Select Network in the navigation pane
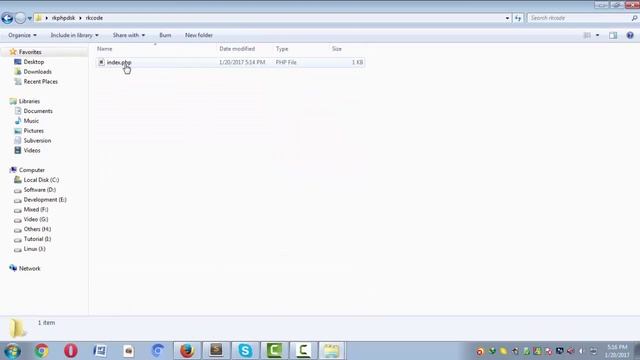The height and width of the screenshot is (360, 640). tap(29, 269)
